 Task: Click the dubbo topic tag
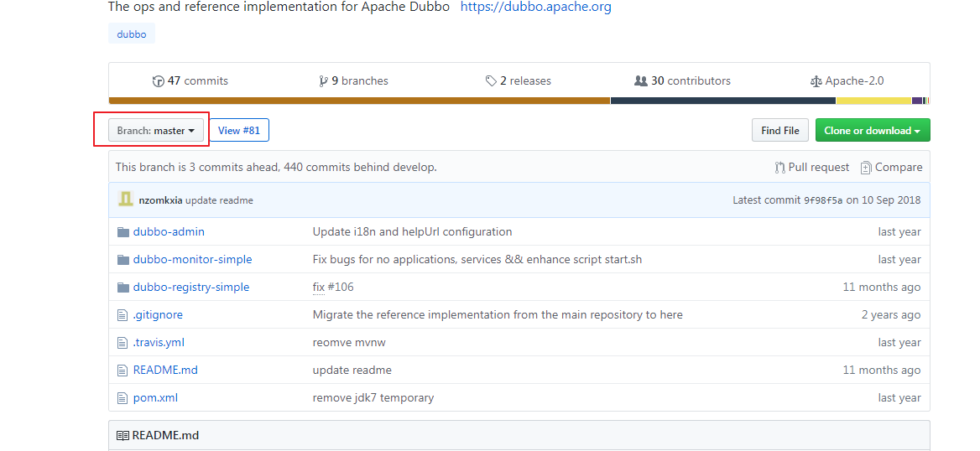click(x=131, y=34)
